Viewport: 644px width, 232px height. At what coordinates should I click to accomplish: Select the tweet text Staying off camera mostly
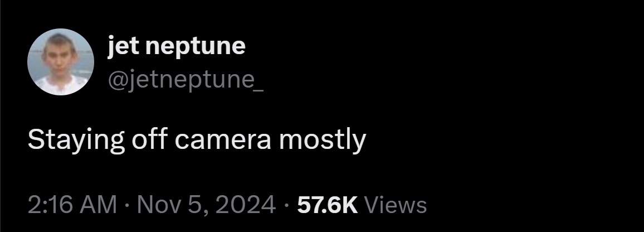point(197,141)
